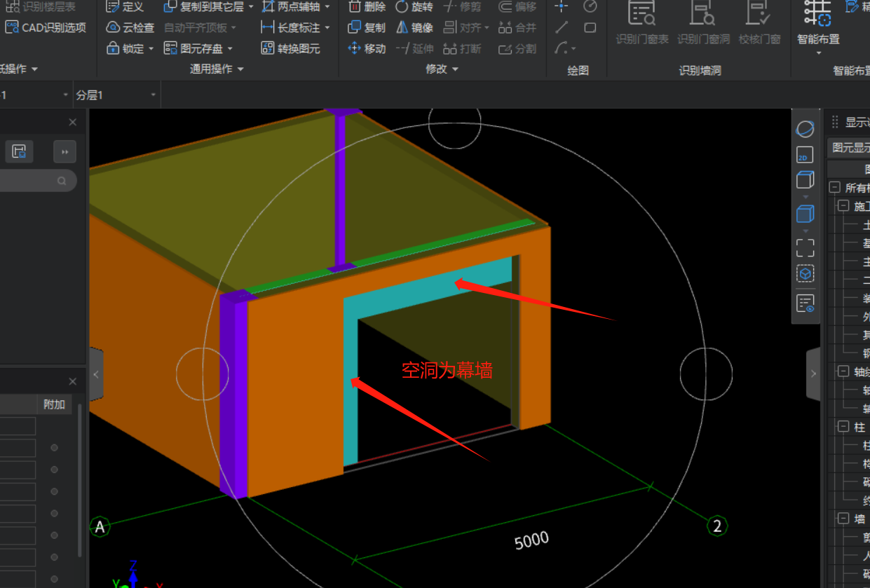Toggle second 附加 radio dot
Screen dimensions: 870x588
pyautogui.click(x=54, y=470)
